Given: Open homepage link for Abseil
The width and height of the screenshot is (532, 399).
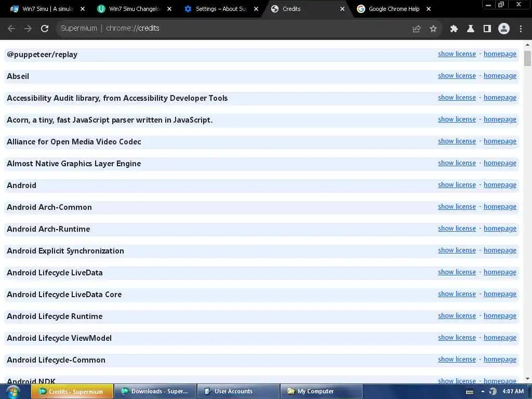Looking at the screenshot, I should click(500, 76).
